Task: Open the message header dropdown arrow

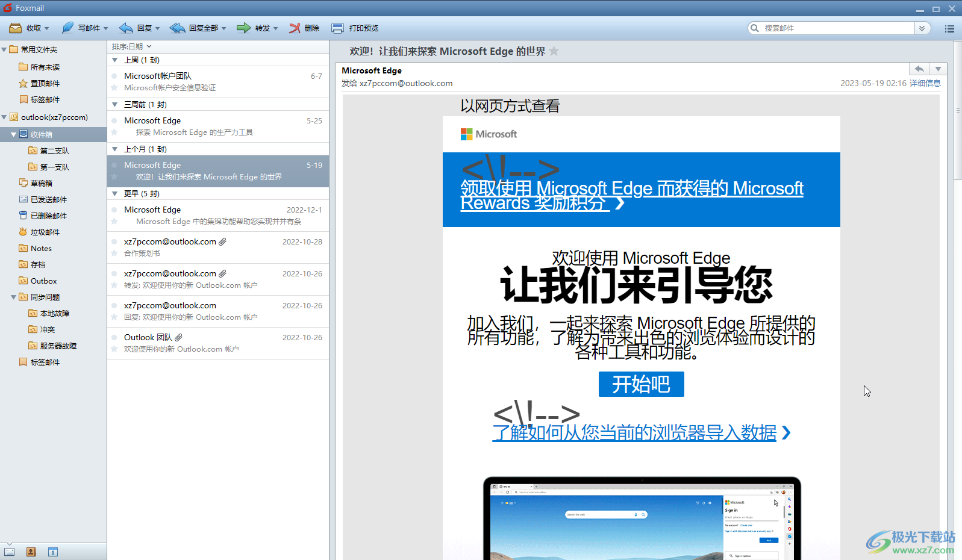Action: tap(938, 69)
